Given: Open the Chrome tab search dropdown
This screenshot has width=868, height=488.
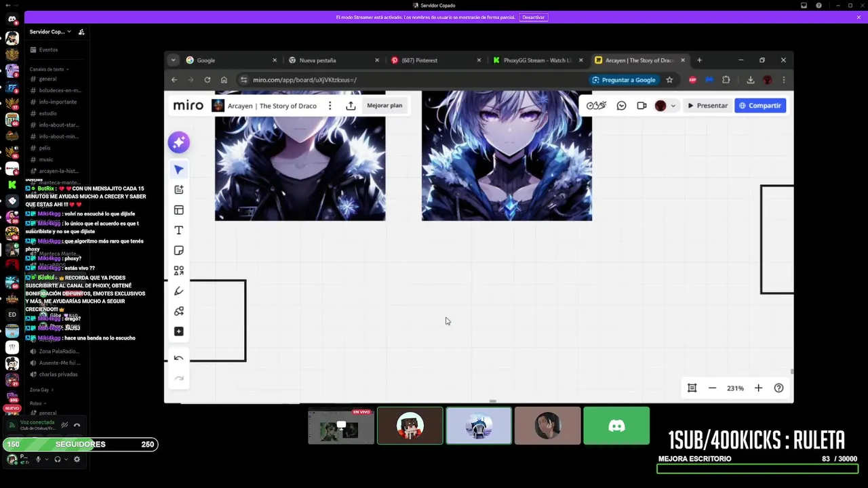Looking at the screenshot, I should (x=173, y=60).
